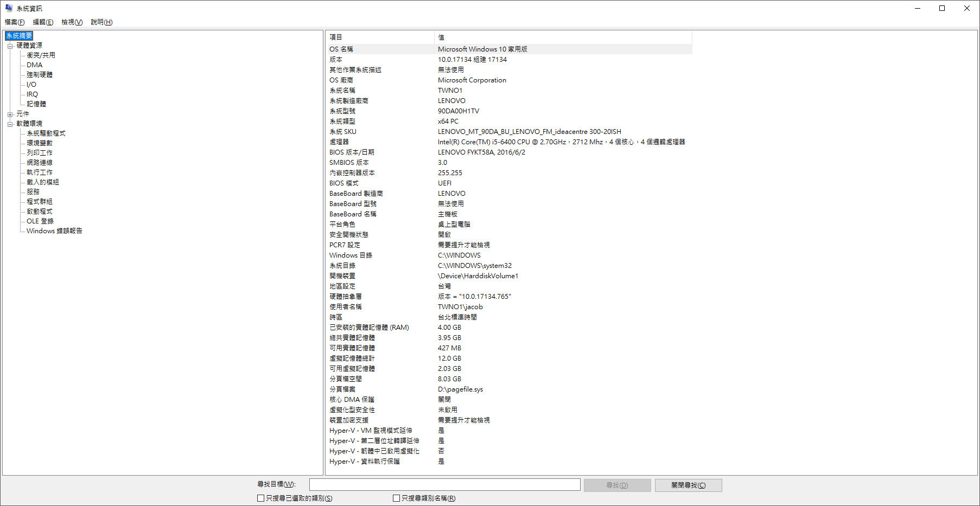Collapse the 軟體環境 tree node

[x=10, y=124]
